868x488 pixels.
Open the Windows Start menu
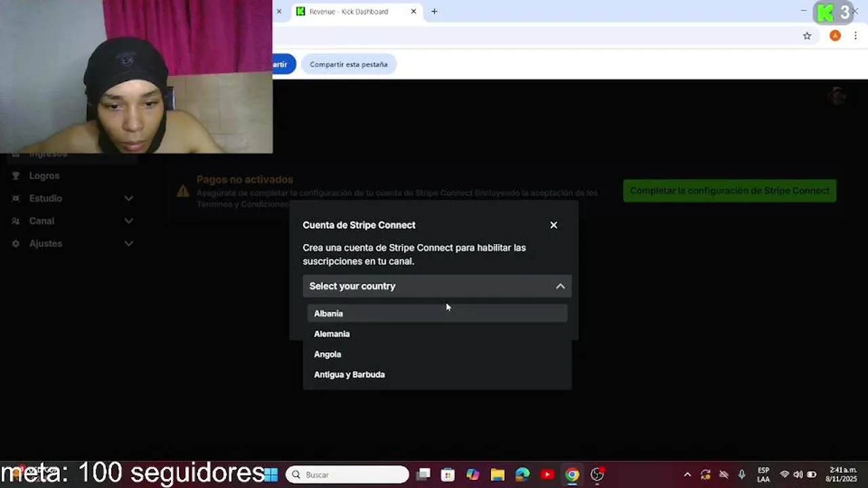[271, 474]
